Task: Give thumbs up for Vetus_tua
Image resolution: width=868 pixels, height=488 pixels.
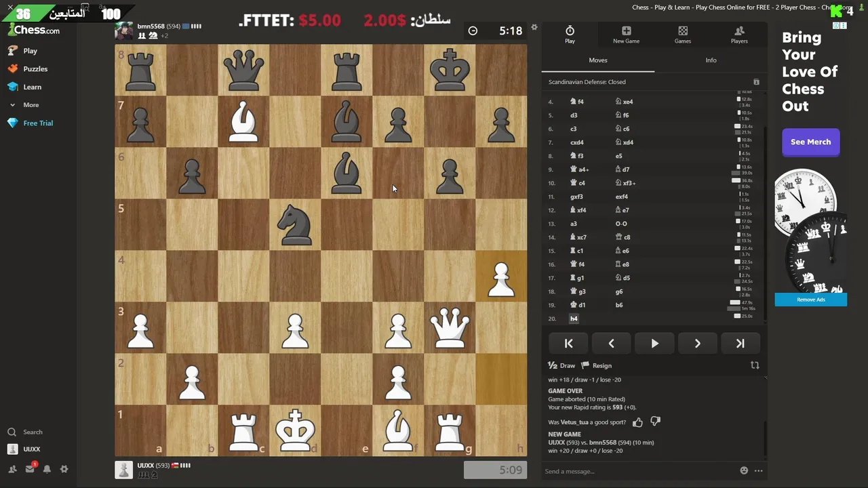Action: pyautogui.click(x=637, y=422)
